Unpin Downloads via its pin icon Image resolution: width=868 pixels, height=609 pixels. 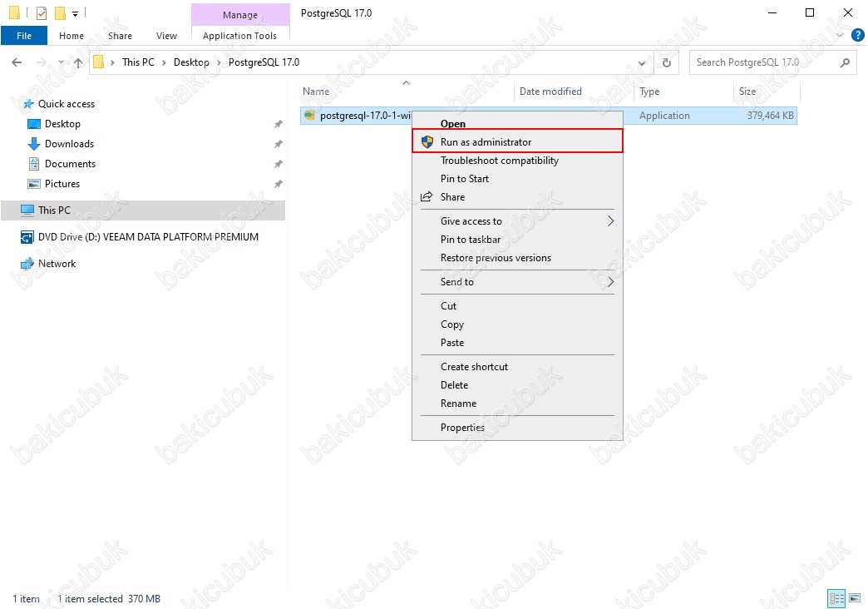click(x=278, y=144)
